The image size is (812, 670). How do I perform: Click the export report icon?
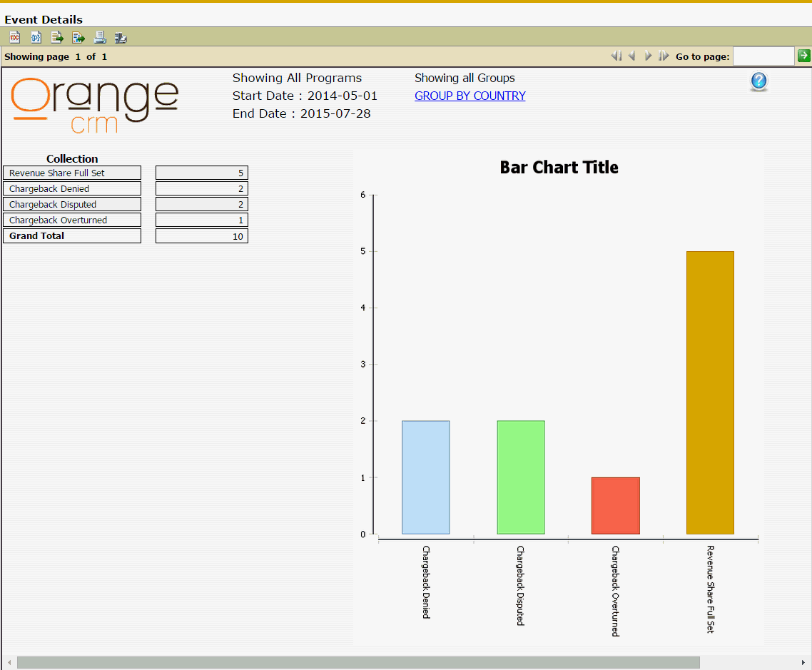point(78,37)
